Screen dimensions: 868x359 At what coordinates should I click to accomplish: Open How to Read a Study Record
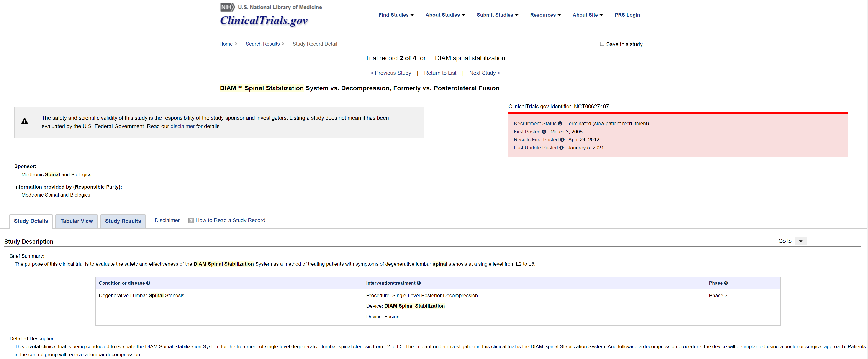230,220
